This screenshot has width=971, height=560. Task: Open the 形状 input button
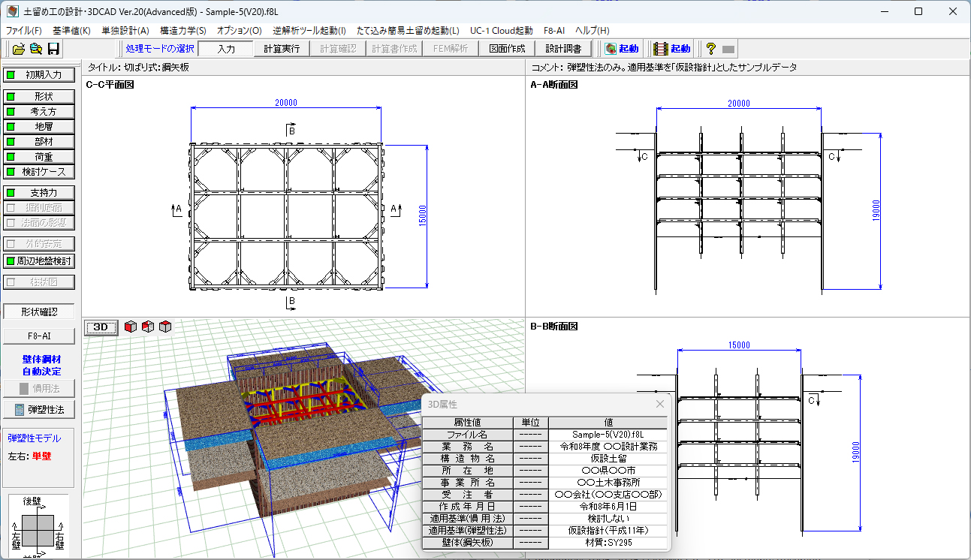[39, 97]
